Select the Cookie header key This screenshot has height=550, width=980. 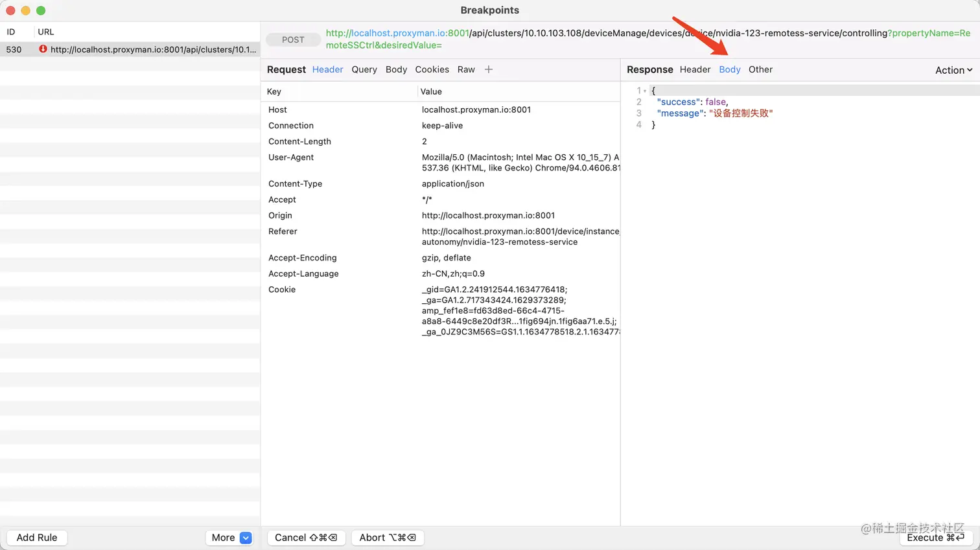click(x=282, y=290)
